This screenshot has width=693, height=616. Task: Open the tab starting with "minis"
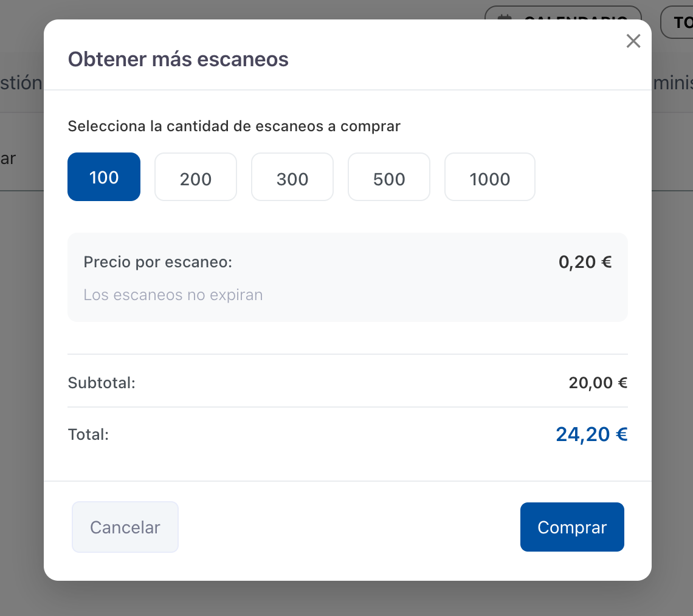(x=672, y=83)
